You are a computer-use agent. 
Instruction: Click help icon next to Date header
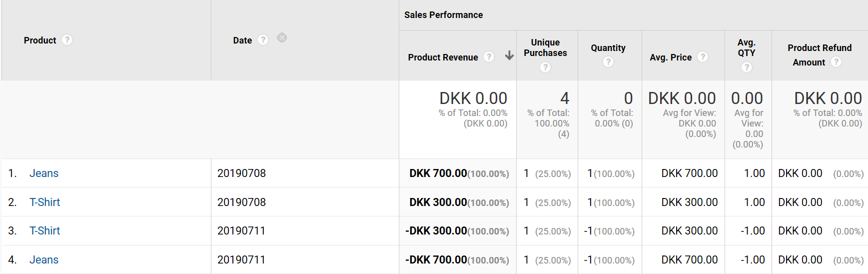point(263,40)
